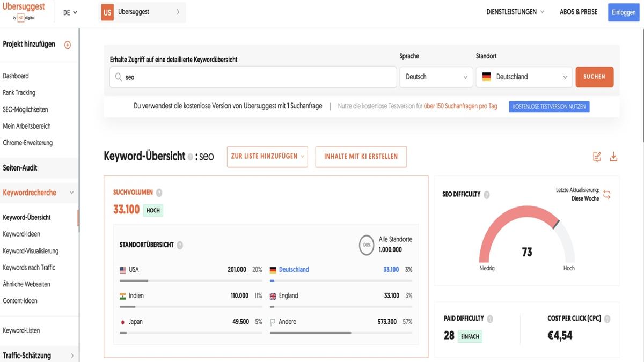Open Chrome-Erweiterung in the sidebar

tap(28, 143)
